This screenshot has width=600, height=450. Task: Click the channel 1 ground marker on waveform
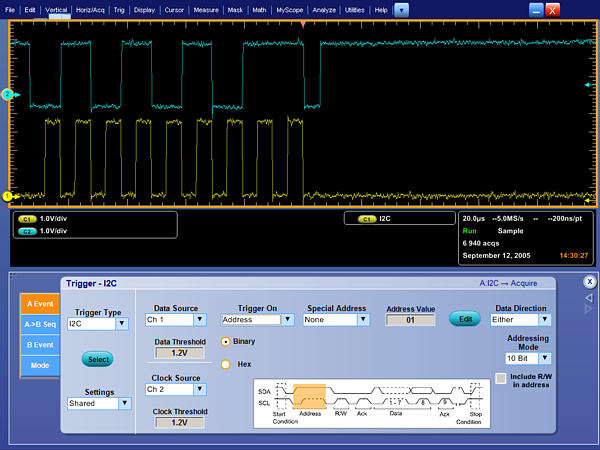click(7, 196)
